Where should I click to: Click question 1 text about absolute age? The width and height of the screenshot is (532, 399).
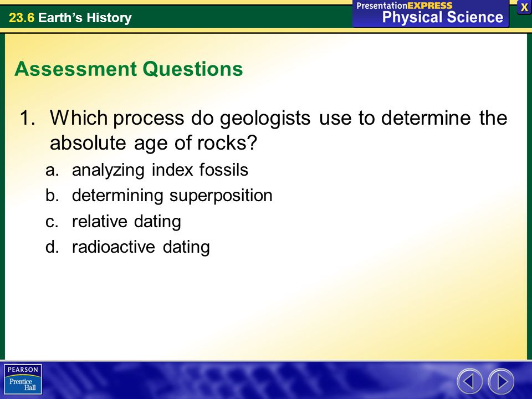[264, 130]
